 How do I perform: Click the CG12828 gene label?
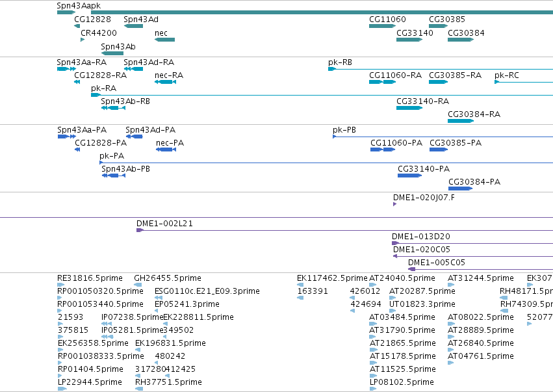[92, 19]
